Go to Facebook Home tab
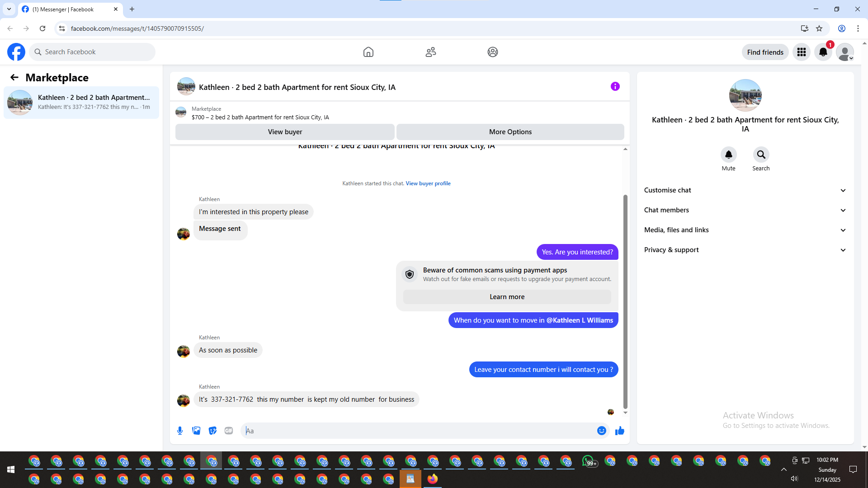Viewport: 868px width, 488px height. point(368,52)
